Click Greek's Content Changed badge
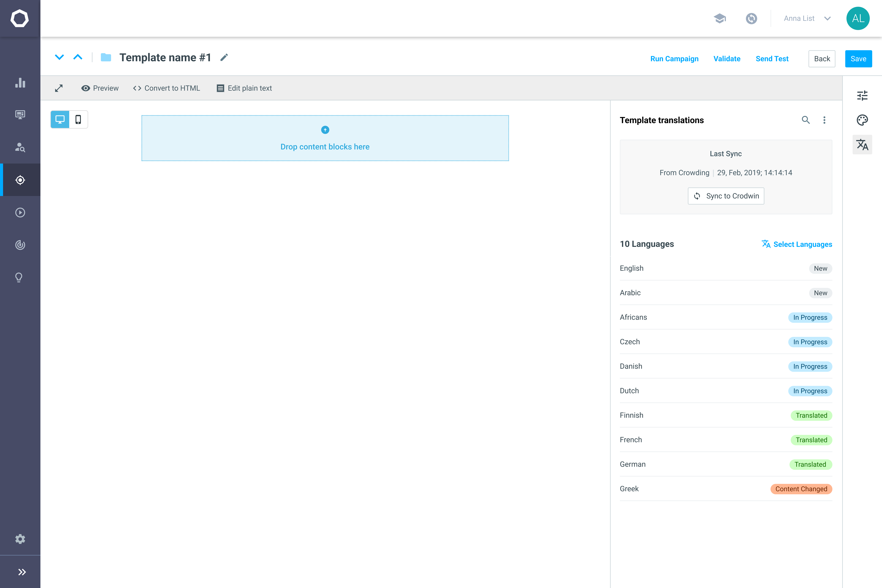882x588 pixels. pos(801,489)
